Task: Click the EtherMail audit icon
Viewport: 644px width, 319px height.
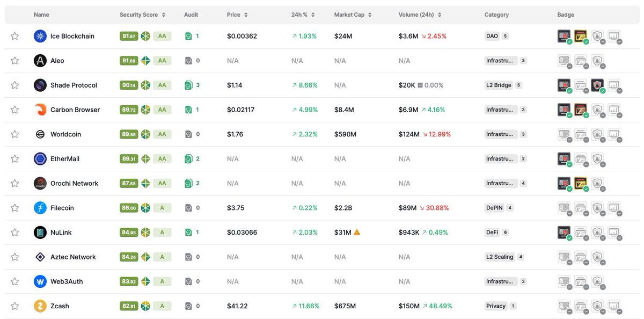Action: pos(188,159)
